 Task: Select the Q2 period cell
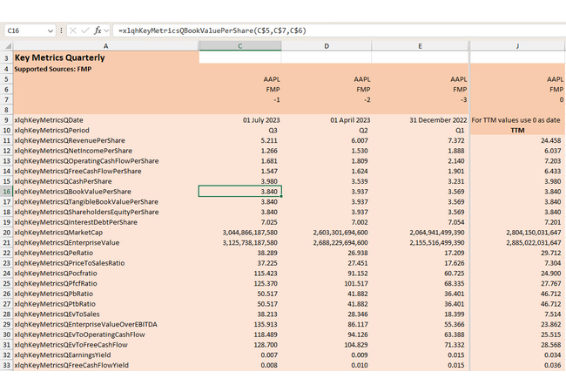(327, 131)
